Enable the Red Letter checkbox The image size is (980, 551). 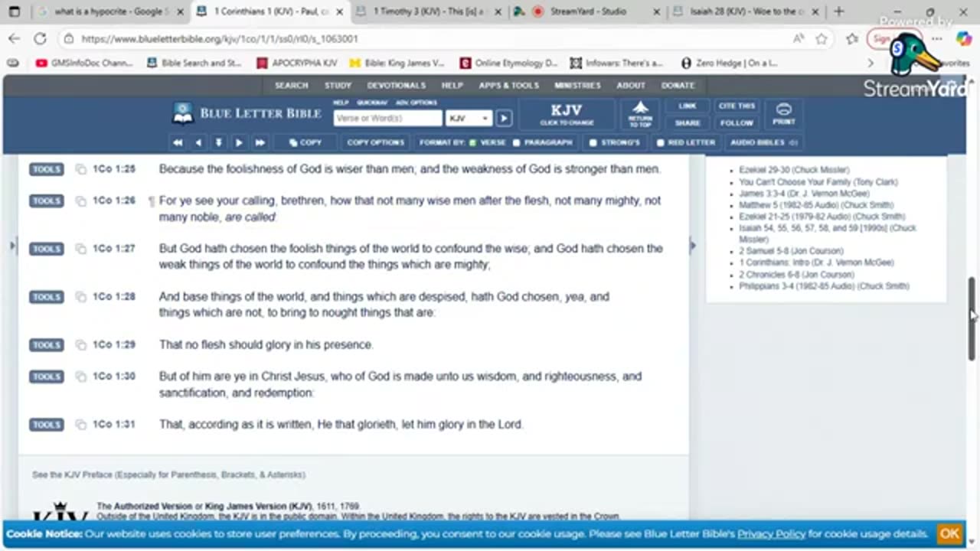coord(660,142)
